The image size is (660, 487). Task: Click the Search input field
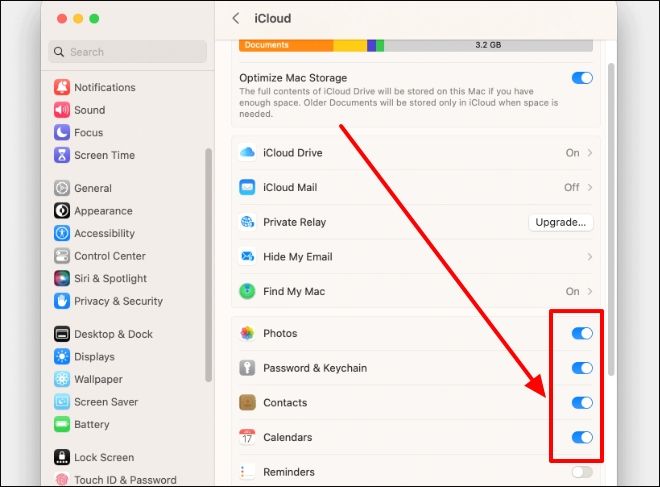click(x=128, y=52)
